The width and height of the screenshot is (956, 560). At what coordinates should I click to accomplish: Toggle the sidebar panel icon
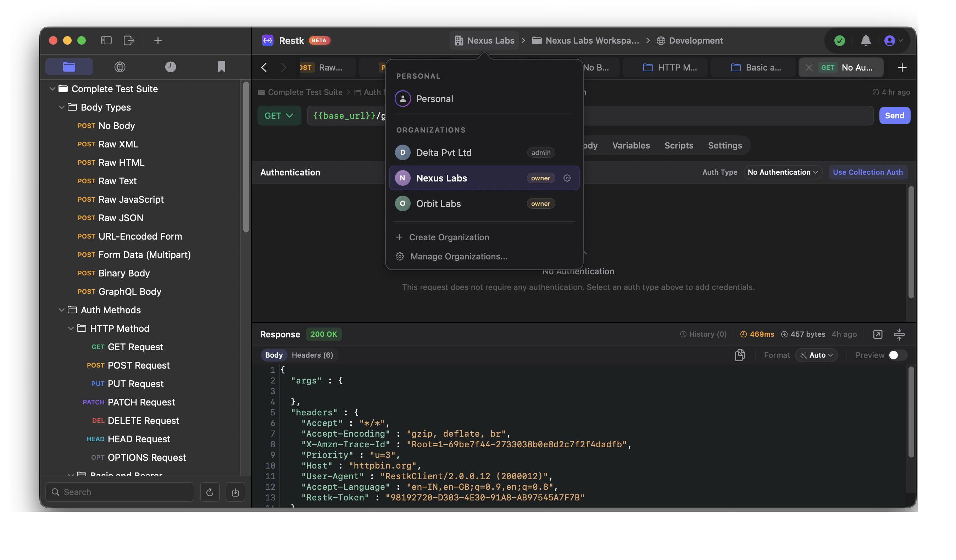106,40
